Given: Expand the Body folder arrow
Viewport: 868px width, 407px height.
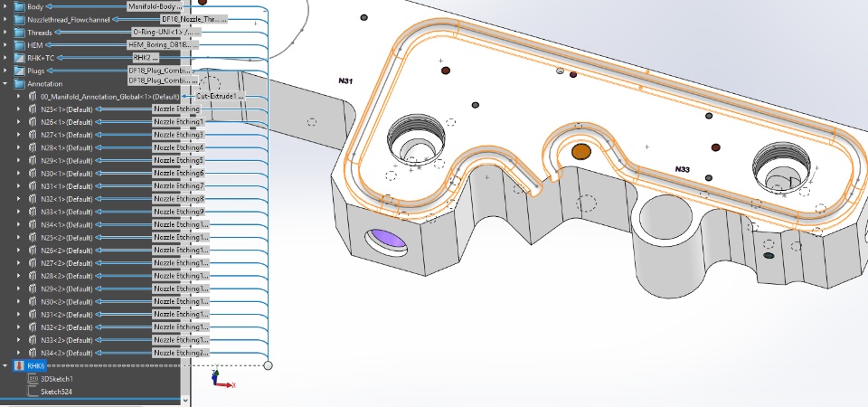Looking at the screenshot, I should click(5, 6).
